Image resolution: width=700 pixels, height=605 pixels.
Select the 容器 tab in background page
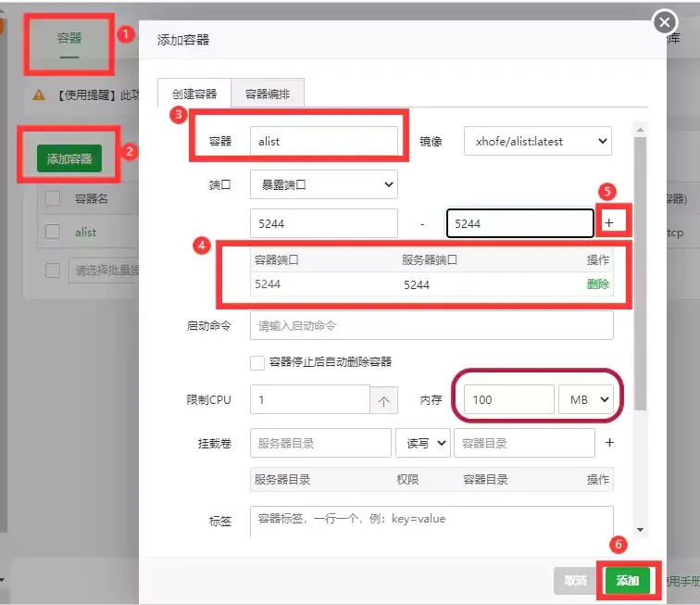pyautogui.click(x=69, y=38)
